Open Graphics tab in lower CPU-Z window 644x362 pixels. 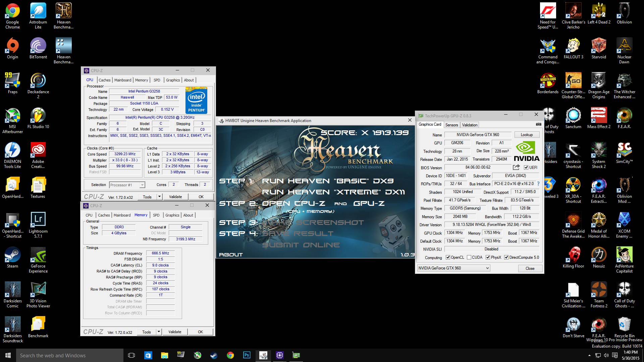tap(172, 215)
